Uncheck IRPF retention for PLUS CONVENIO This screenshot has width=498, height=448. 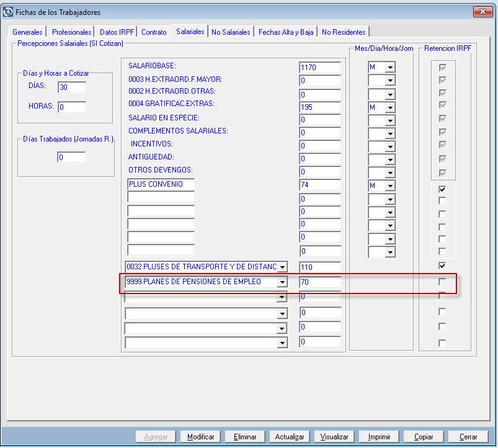(442, 189)
